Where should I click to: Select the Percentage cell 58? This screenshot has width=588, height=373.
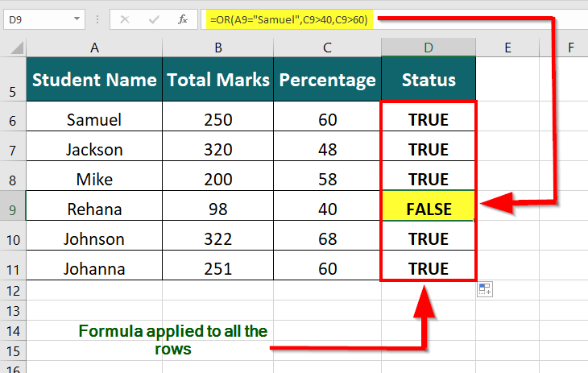[x=327, y=176]
